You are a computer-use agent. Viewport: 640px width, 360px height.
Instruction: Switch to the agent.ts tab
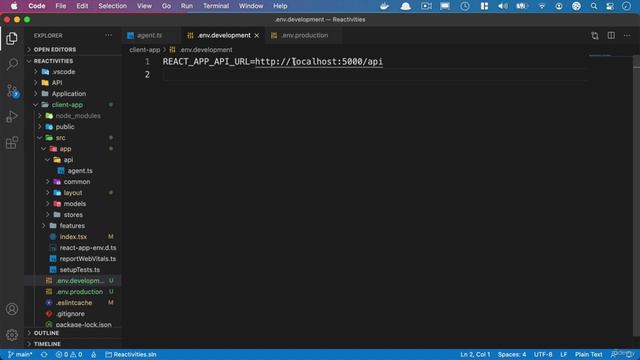click(x=150, y=36)
